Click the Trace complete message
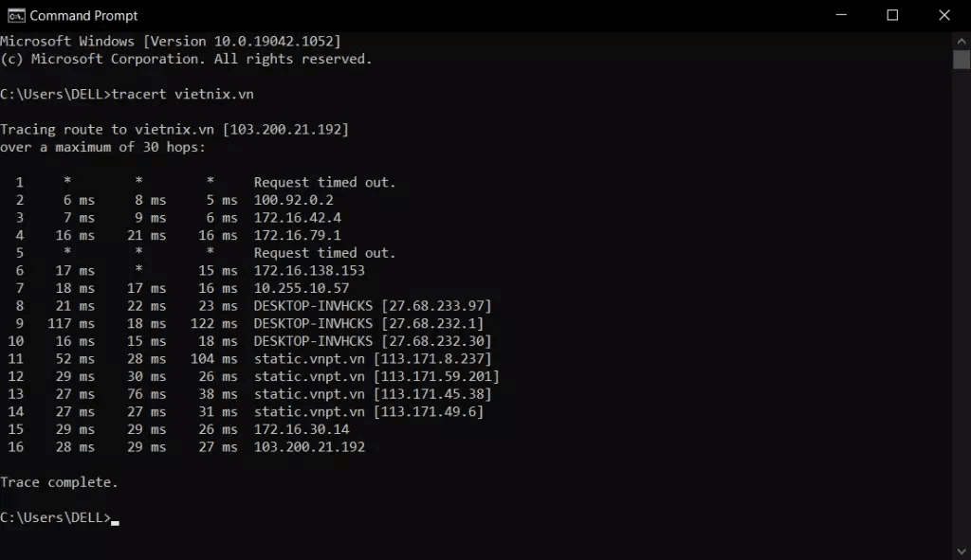This screenshot has width=971, height=560. coord(59,482)
